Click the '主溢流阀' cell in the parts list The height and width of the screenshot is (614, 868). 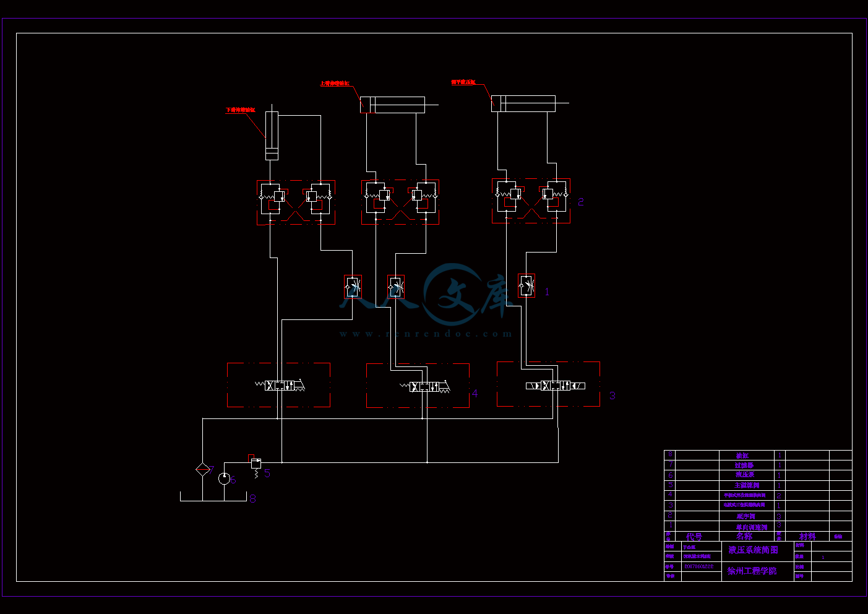coord(747,485)
